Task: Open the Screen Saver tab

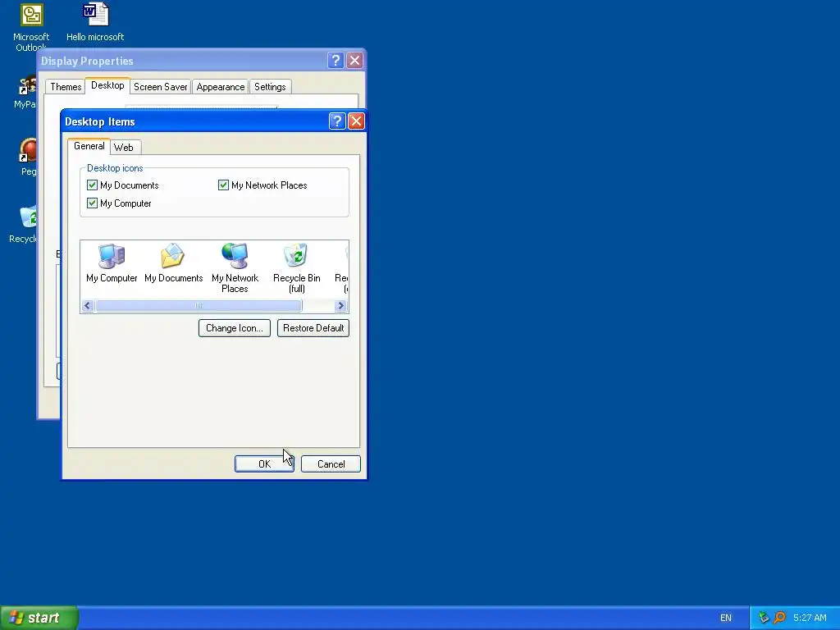Action: click(160, 87)
